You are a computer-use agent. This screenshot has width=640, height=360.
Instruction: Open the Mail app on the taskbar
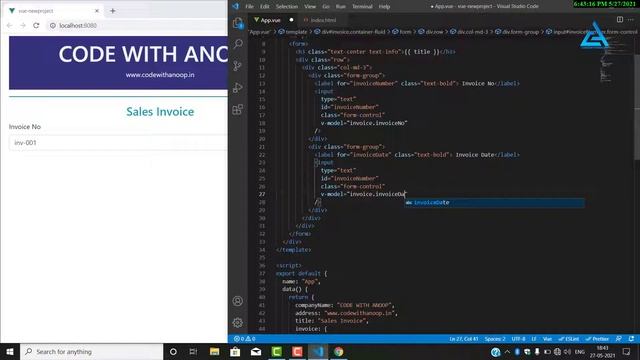coord(256,352)
